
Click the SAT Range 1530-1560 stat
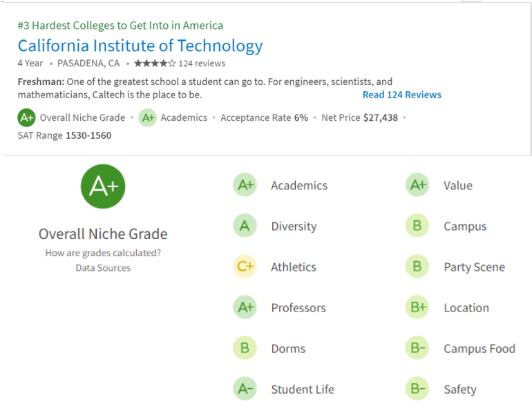click(x=64, y=135)
